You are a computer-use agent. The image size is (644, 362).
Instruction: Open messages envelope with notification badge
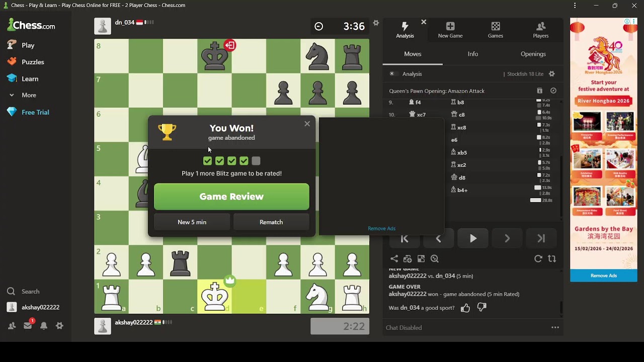(x=28, y=325)
